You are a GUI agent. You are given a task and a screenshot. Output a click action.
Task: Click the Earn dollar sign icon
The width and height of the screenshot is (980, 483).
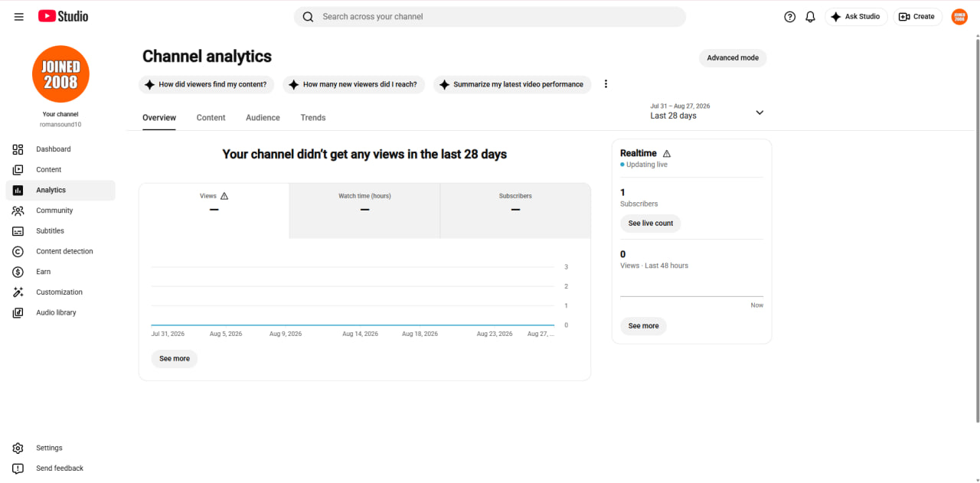pyautogui.click(x=18, y=272)
